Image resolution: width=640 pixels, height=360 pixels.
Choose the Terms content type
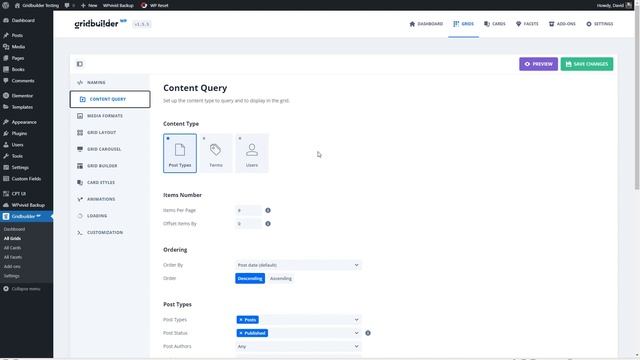point(216,153)
